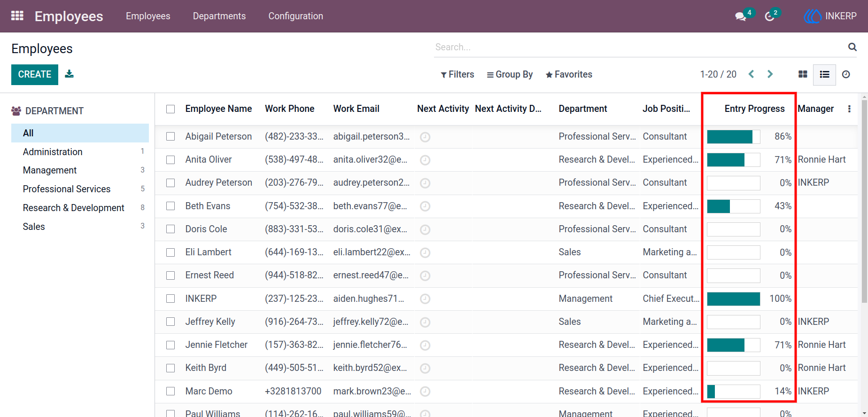868x417 pixels.
Task: Open the conversations chat icon
Action: pos(741,16)
